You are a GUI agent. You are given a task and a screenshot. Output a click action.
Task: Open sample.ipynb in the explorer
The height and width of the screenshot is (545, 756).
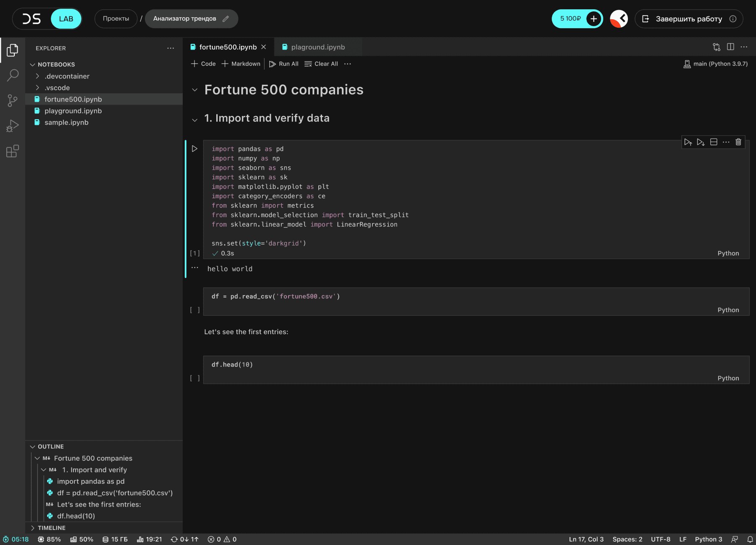[x=66, y=122]
